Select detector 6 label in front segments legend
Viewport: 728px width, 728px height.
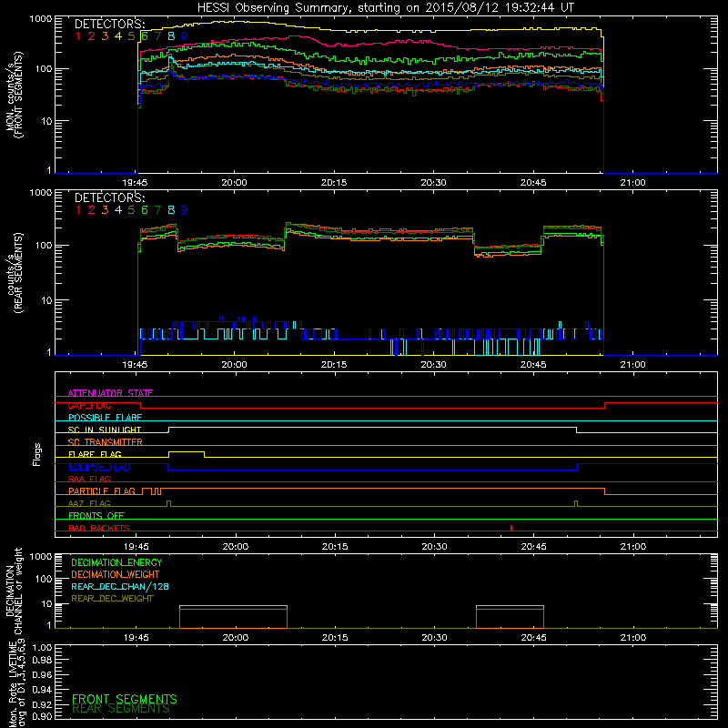pyautogui.click(x=145, y=35)
